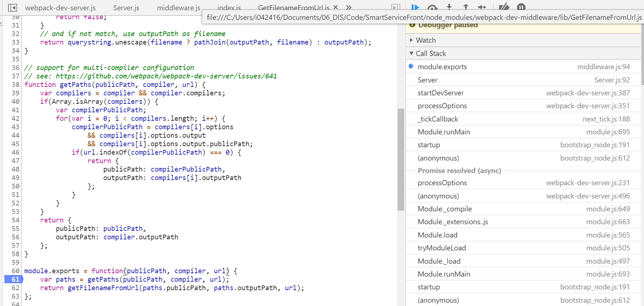Open webpack-dev-server.js:387 source link

588,93
